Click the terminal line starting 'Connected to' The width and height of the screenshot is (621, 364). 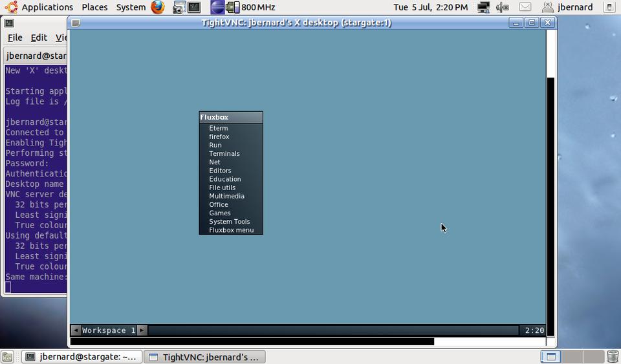coord(36,133)
